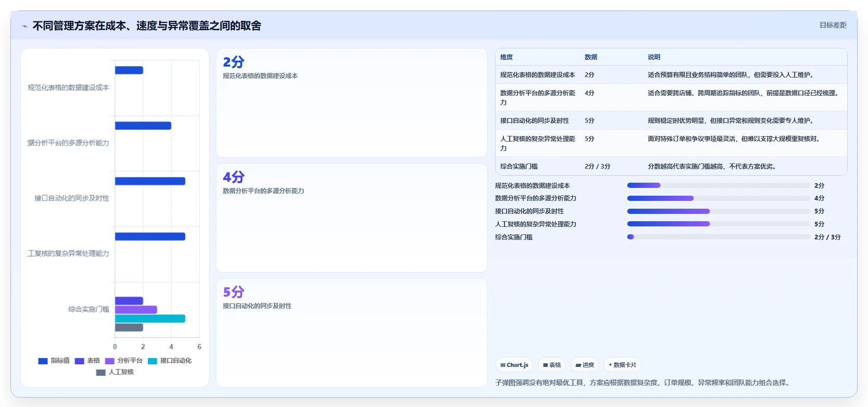Open the 4分 data card
This screenshot has width=868, height=407.
click(352, 218)
